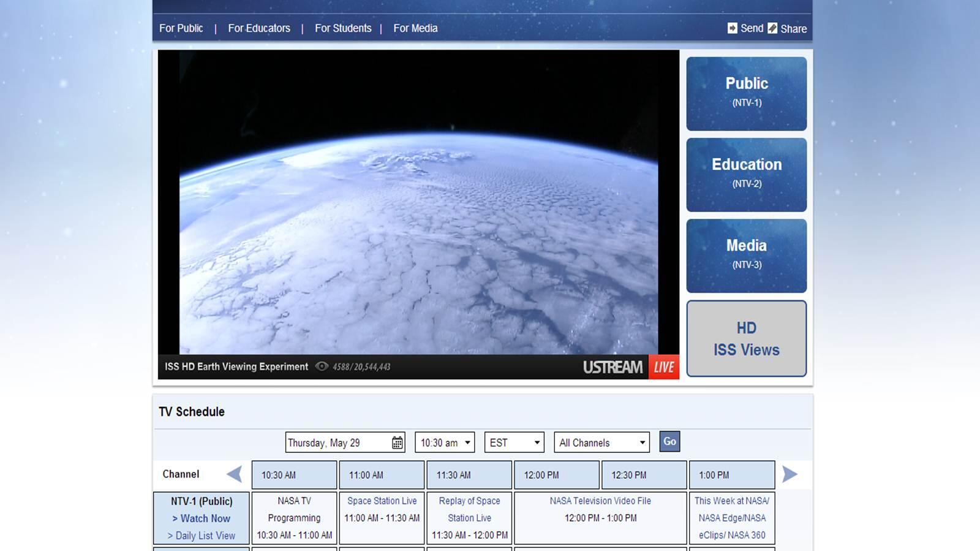
Task: Open the For Students menu
Action: coord(343,28)
